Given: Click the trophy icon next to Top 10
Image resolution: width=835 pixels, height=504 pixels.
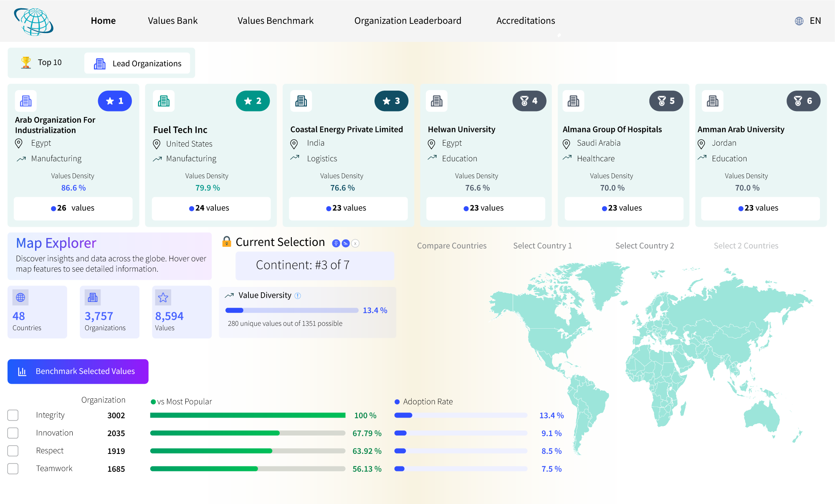Looking at the screenshot, I should [26, 62].
